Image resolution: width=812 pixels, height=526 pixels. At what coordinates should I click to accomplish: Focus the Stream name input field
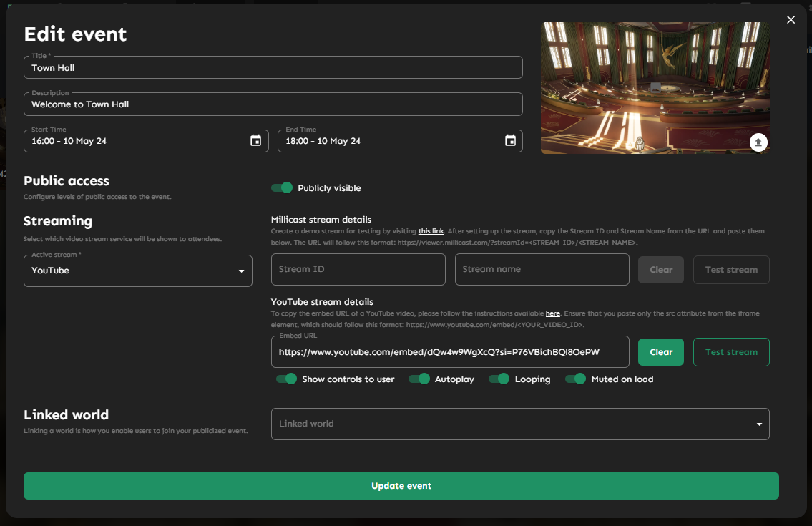coord(542,269)
